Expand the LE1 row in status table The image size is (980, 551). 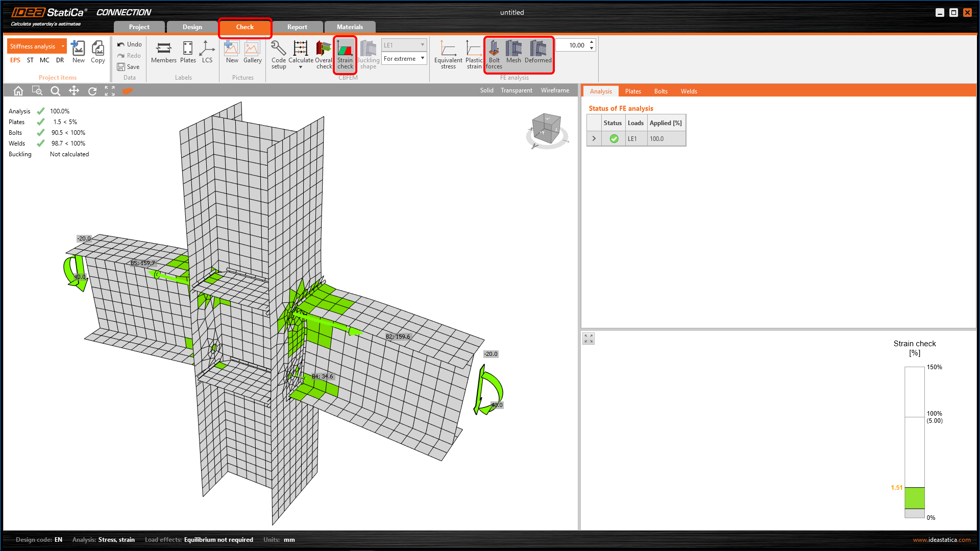point(594,138)
